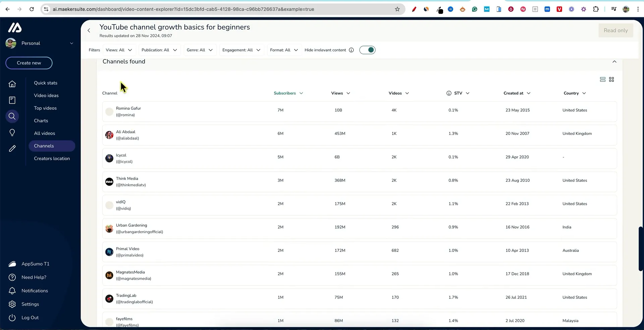Screen dimensions: 644x330
Task: Open the Publication: All filter dropdown
Action: [x=159, y=50]
